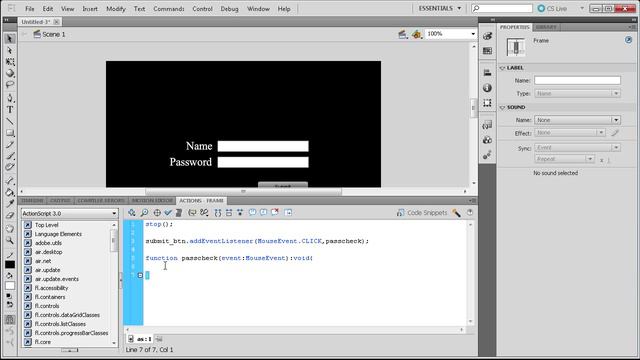Select the Pen tool
The image size is (640, 360).
pyautogui.click(x=10, y=98)
